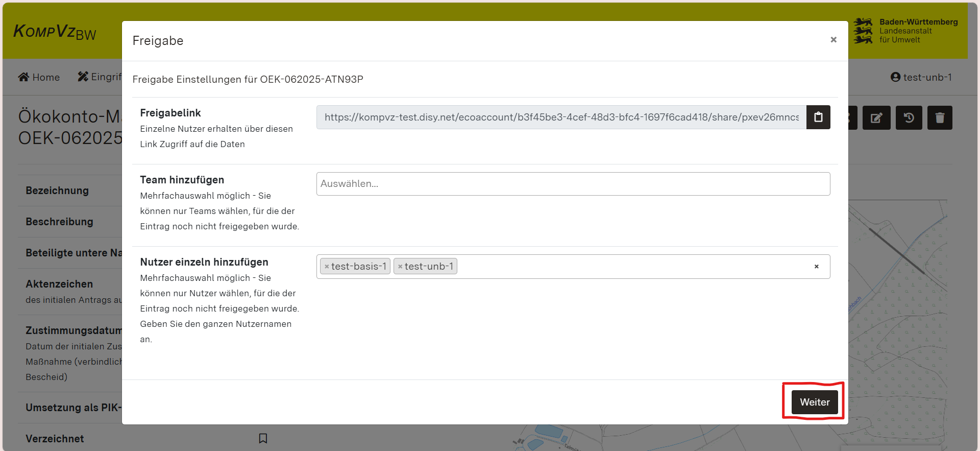The height and width of the screenshot is (451, 980).
Task: Copy the Freigabelink to clipboard
Action: click(x=818, y=117)
